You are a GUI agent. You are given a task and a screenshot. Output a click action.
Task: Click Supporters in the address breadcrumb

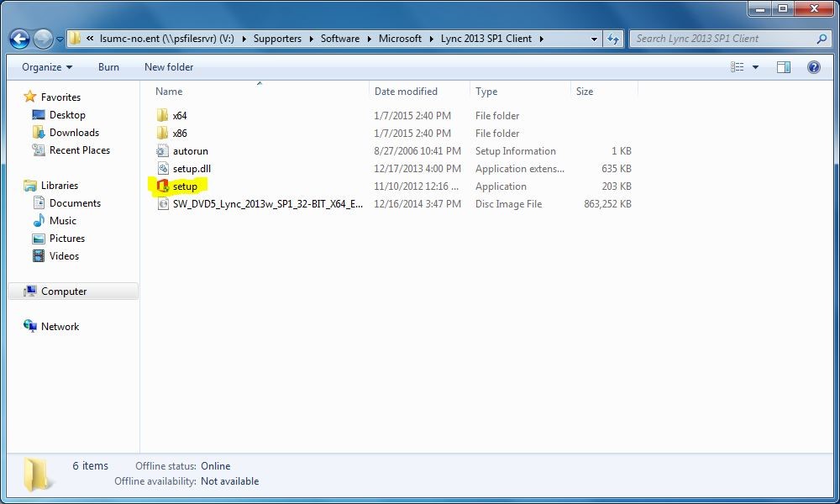[x=277, y=39]
